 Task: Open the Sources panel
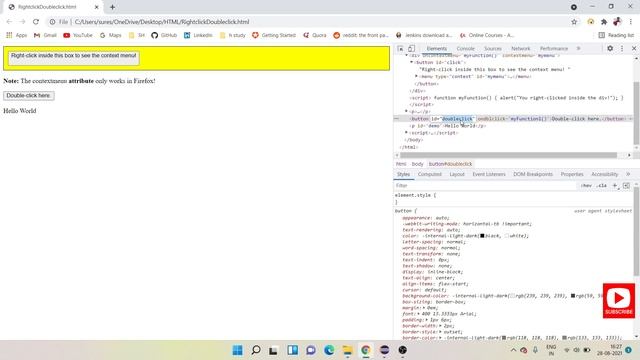pyautogui.click(x=493, y=49)
